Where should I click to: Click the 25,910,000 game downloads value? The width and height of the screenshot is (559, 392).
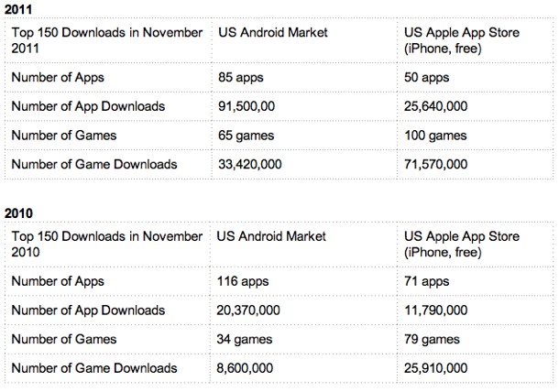tap(435, 369)
